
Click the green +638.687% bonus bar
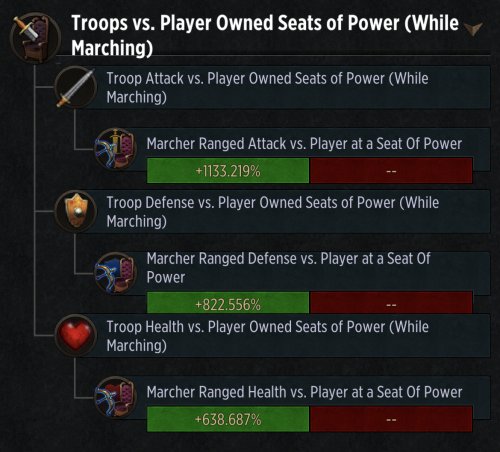[x=228, y=419]
